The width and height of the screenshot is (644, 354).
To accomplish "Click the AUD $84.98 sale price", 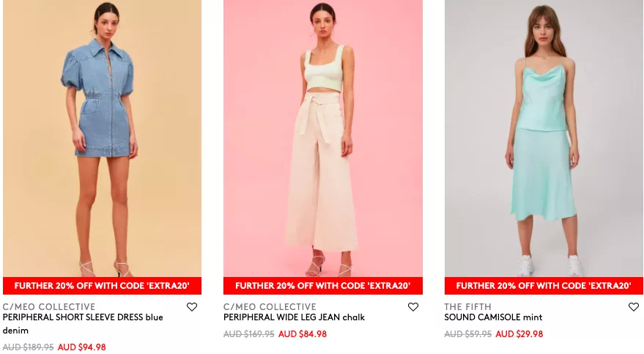I will (x=303, y=334).
